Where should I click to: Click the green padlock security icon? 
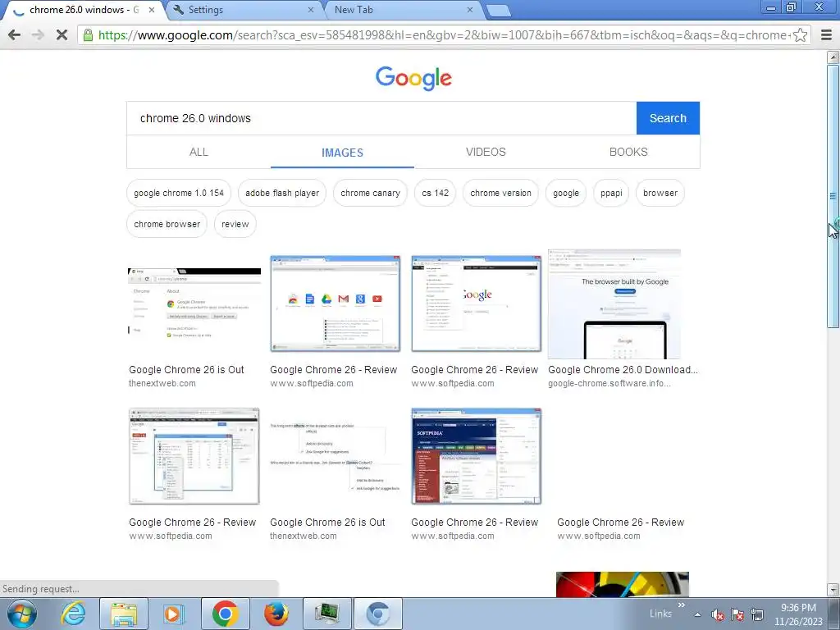click(88, 35)
